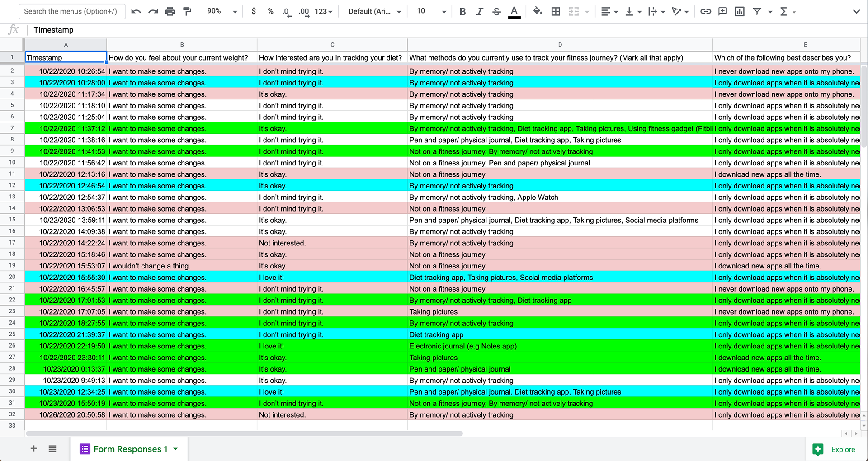
Task: Select header 'Which of the following best describes you?'
Action: click(786, 57)
